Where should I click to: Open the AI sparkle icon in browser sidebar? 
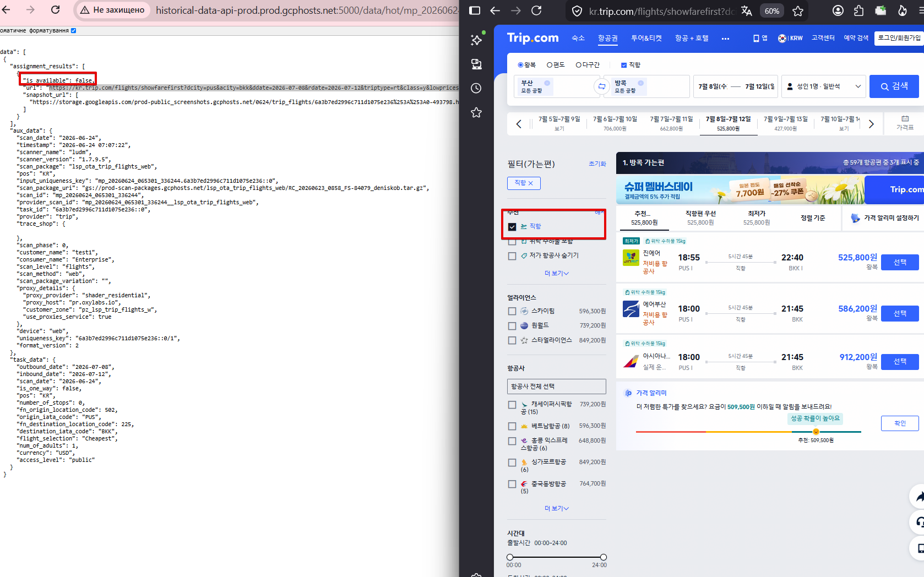476,40
